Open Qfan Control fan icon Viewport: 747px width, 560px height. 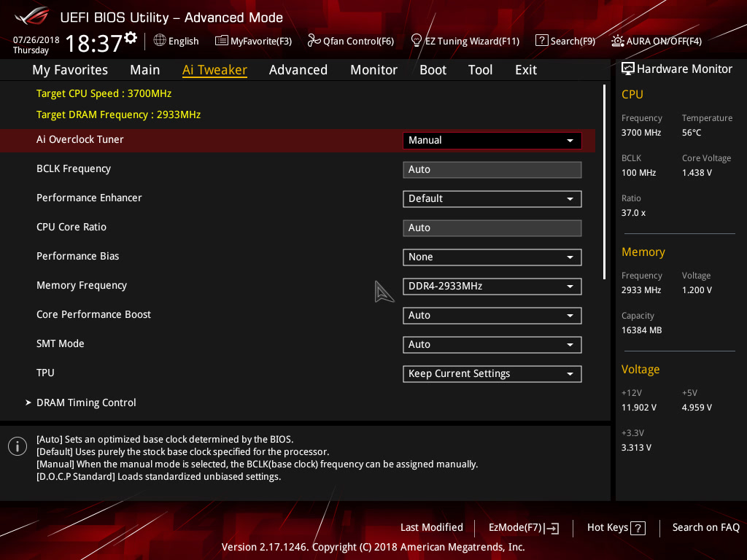click(314, 41)
